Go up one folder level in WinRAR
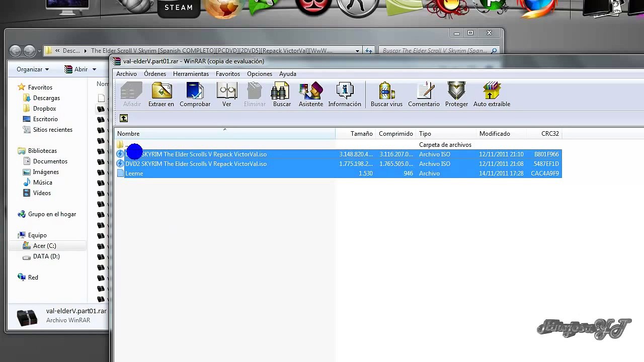Viewport: 644px width, 362px height. point(124,118)
